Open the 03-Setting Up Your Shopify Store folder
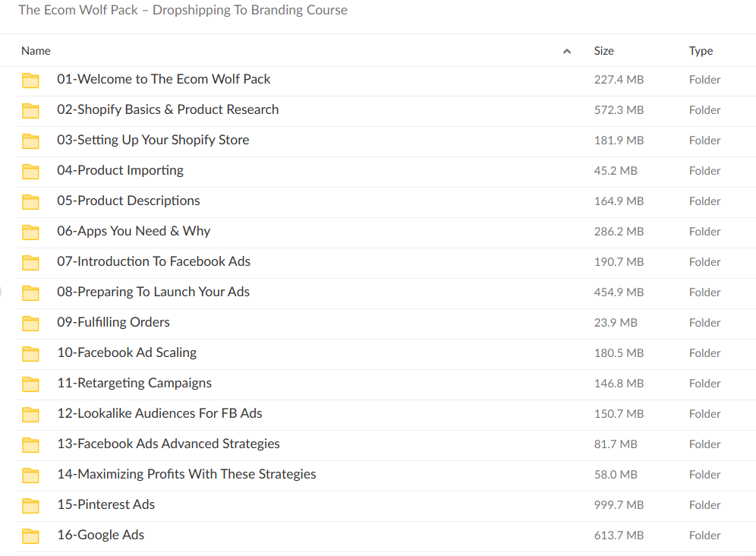This screenshot has height=556, width=756. point(153,140)
